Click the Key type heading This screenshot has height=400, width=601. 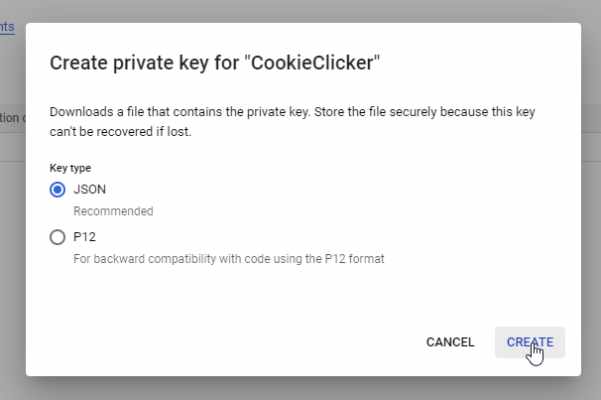point(70,168)
